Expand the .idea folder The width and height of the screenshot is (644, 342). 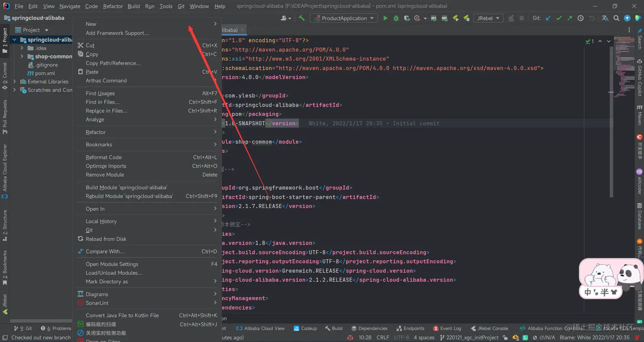click(22, 48)
